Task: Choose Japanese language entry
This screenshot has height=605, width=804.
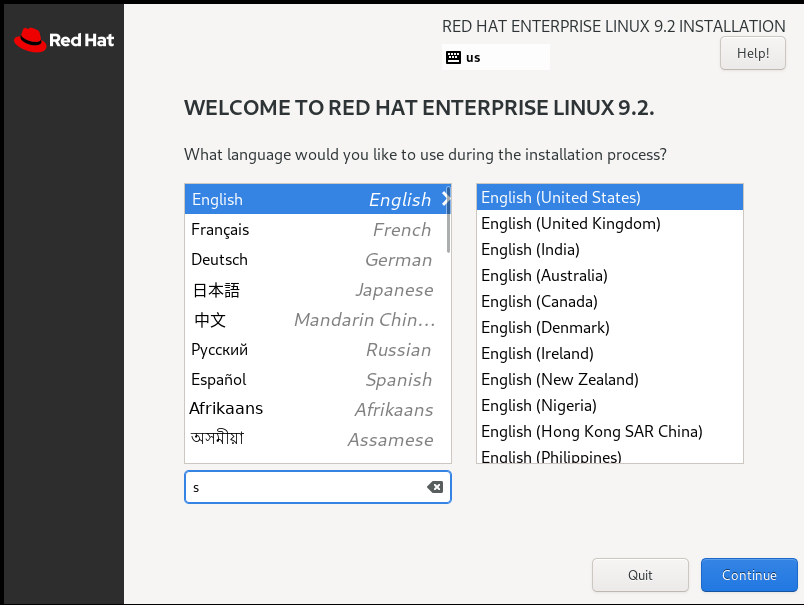Action: click(x=310, y=290)
